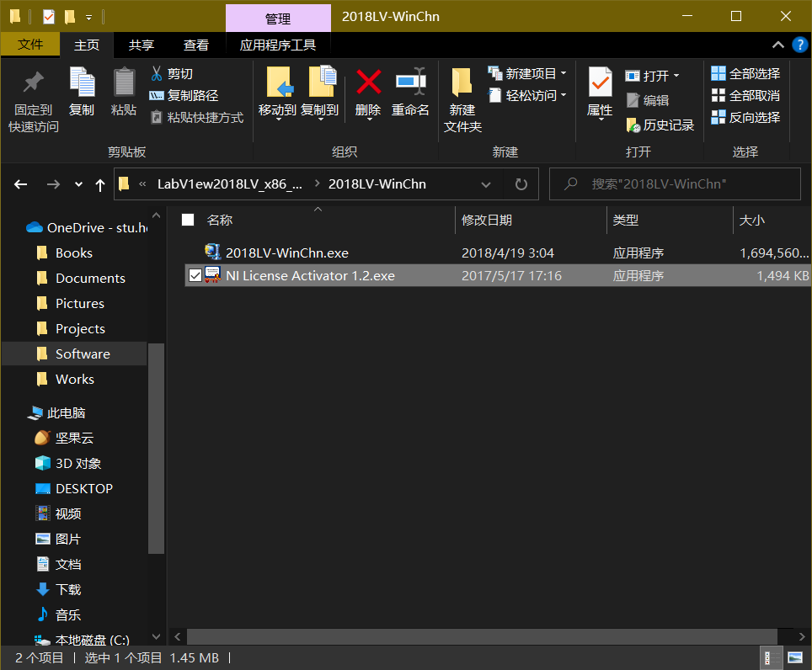Open History (历史记录)
The width and height of the screenshot is (812, 670).
coord(660,125)
